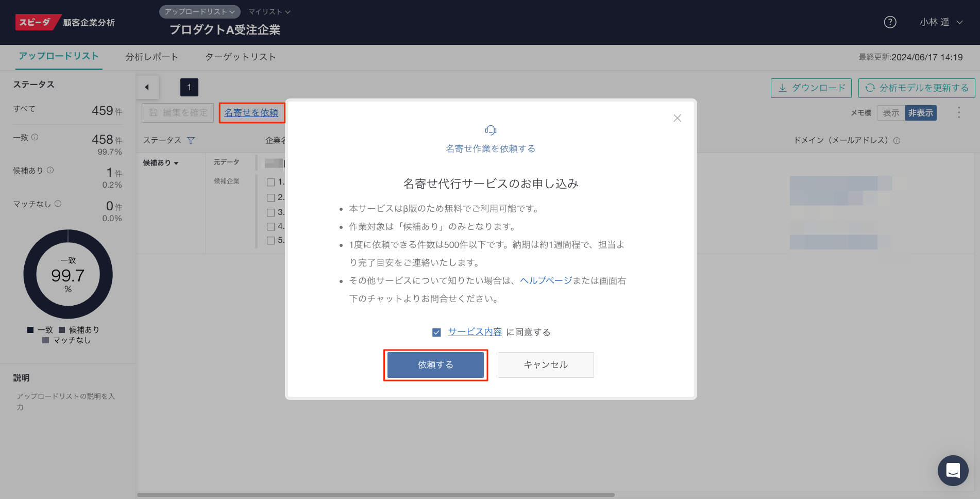Screen dimensions: 980x499
Task: Set memo column toggle to 表示
Action: [891, 113]
